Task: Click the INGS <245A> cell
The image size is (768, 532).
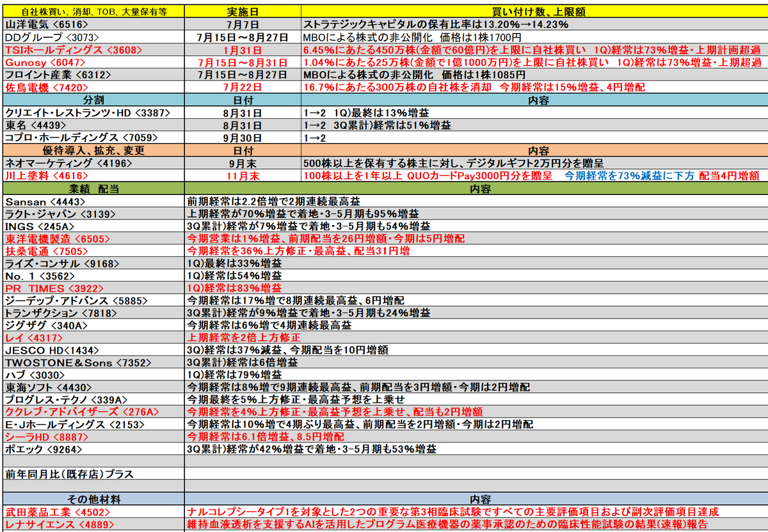Action: click(94, 226)
